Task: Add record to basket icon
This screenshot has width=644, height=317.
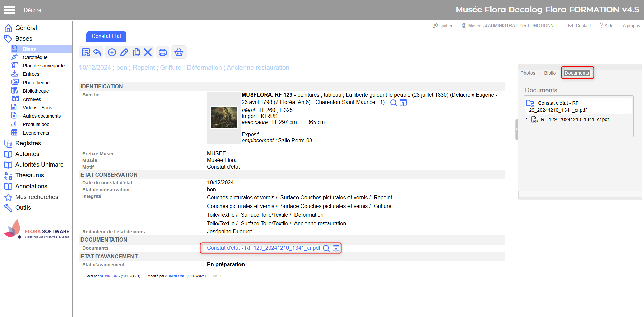Action: coord(179,52)
